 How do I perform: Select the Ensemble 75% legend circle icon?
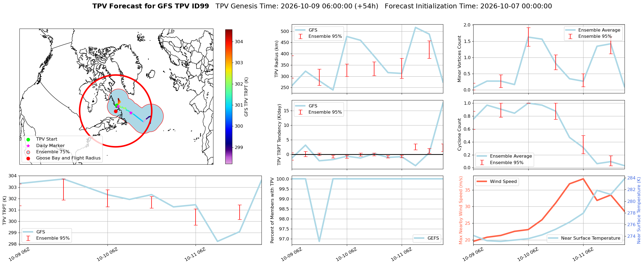point(28,152)
